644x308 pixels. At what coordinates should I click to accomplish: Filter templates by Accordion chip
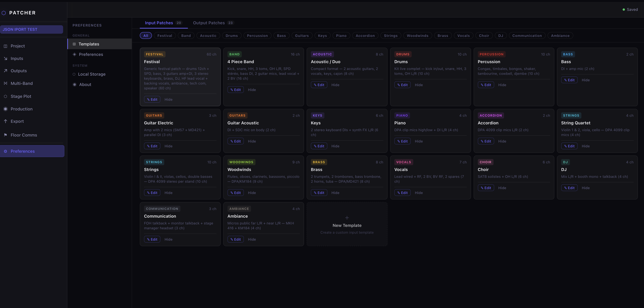point(365,35)
